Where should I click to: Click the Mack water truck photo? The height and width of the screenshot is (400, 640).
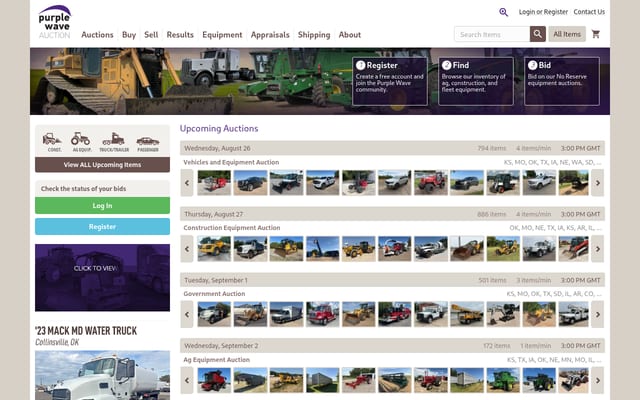click(x=102, y=375)
